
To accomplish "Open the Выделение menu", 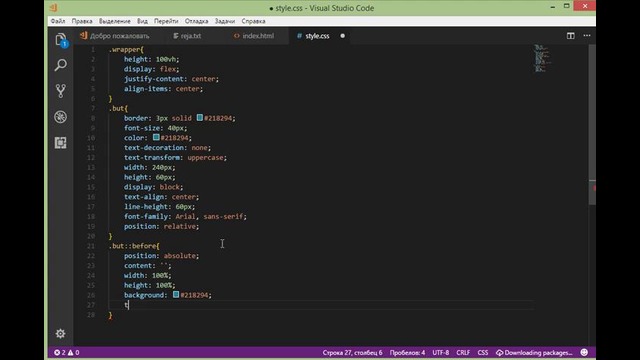I will point(115,21).
